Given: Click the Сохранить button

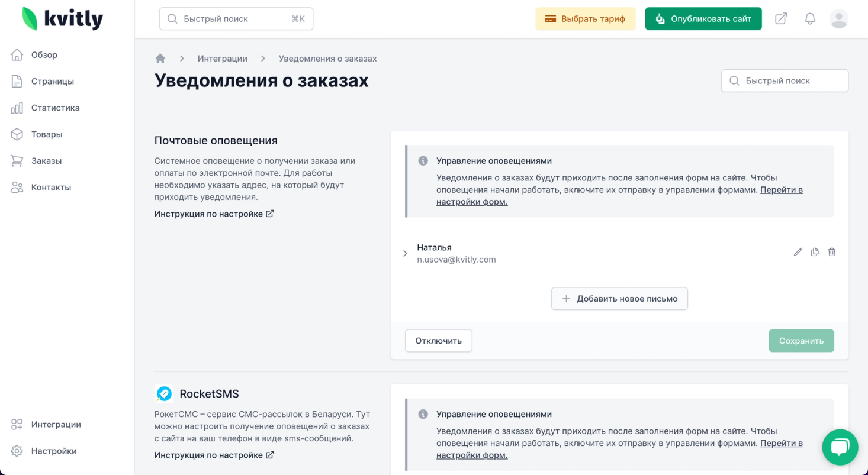Looking at the screenshot, I should tap(801, 341).
